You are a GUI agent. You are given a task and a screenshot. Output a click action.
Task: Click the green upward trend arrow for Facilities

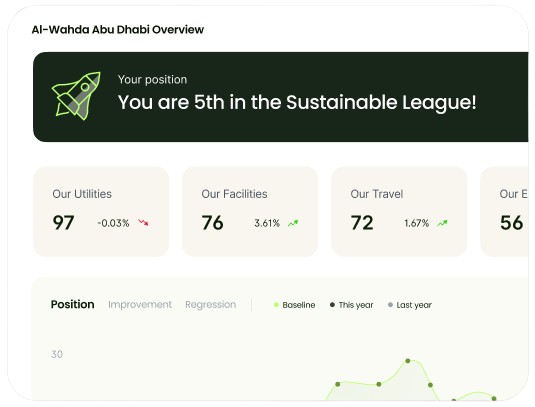tap(293, 223)
